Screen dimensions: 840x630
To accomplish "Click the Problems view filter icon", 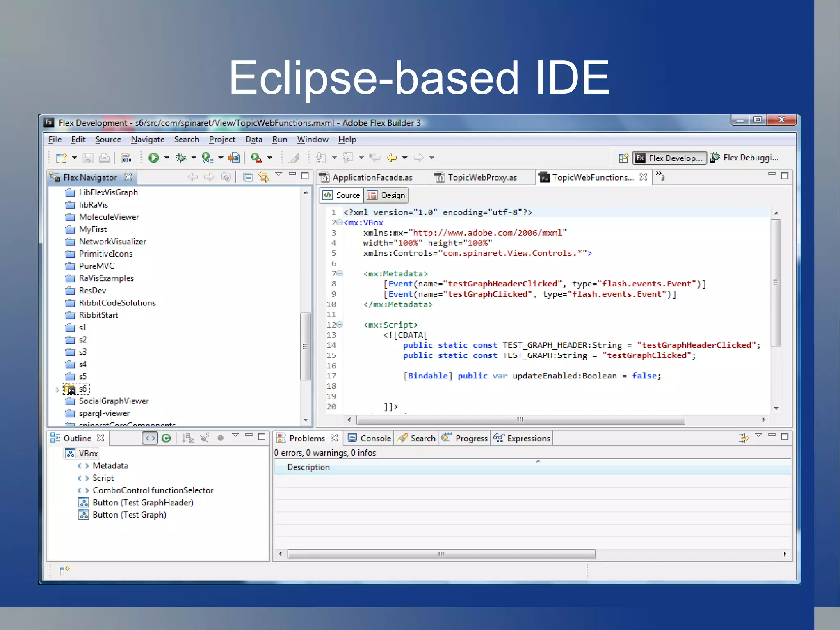I will [x=744, y=438].
